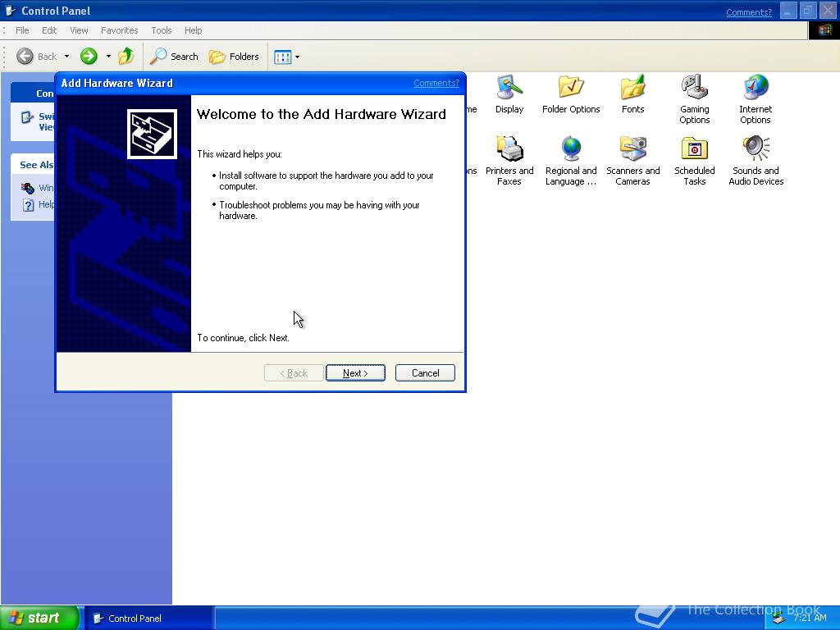Open the View menu
The width and height of the screenshot is (840, 630).
79,30
